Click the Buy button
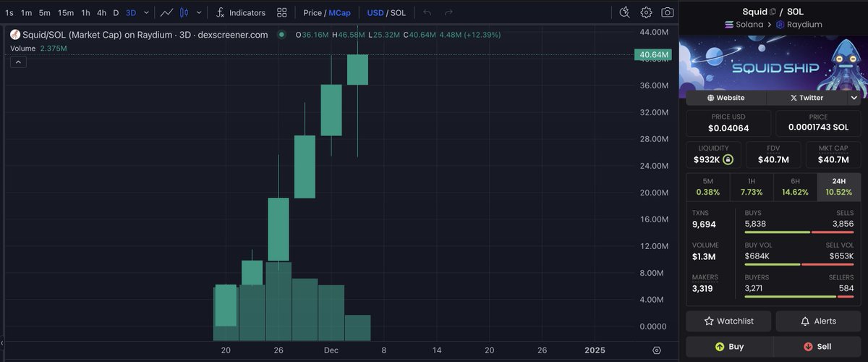Viewport: 868px width, 362px height. [x=729, y=347]
